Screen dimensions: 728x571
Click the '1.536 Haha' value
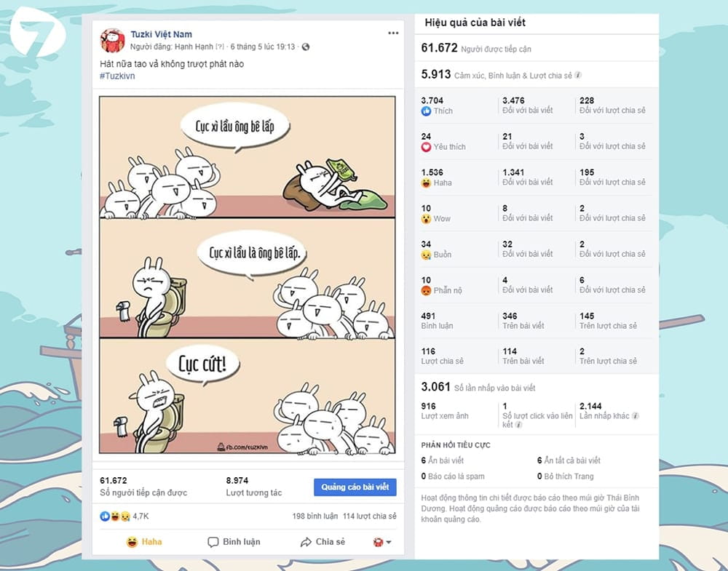[x=436, y=177]
